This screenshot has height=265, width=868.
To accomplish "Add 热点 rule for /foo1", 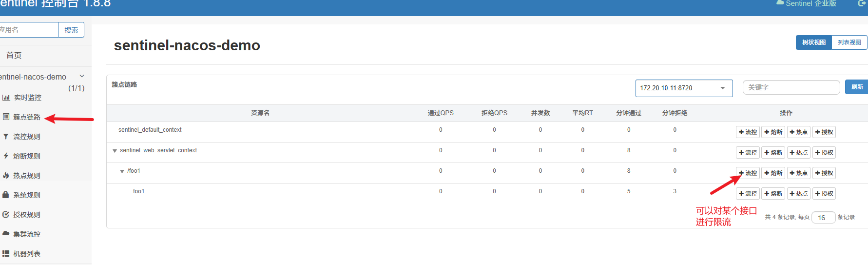I will (x=799, y=173).
